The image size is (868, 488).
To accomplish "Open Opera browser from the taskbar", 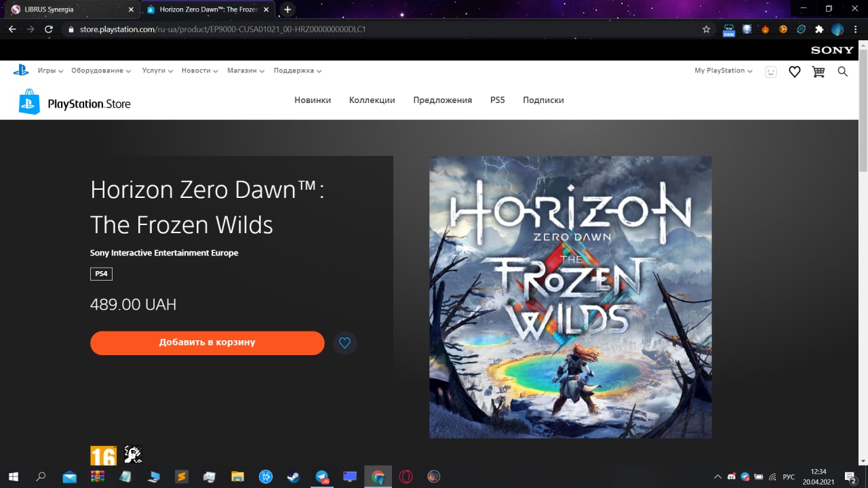I will tap(406, 476).
